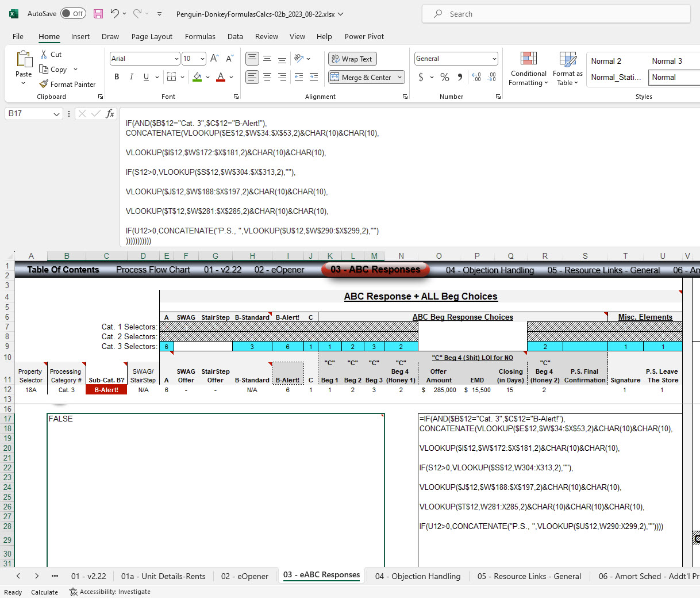Viewport: 700px width, 598px height.
Task: Click the Fill Color swatch button
Action: tap(197, 77)
